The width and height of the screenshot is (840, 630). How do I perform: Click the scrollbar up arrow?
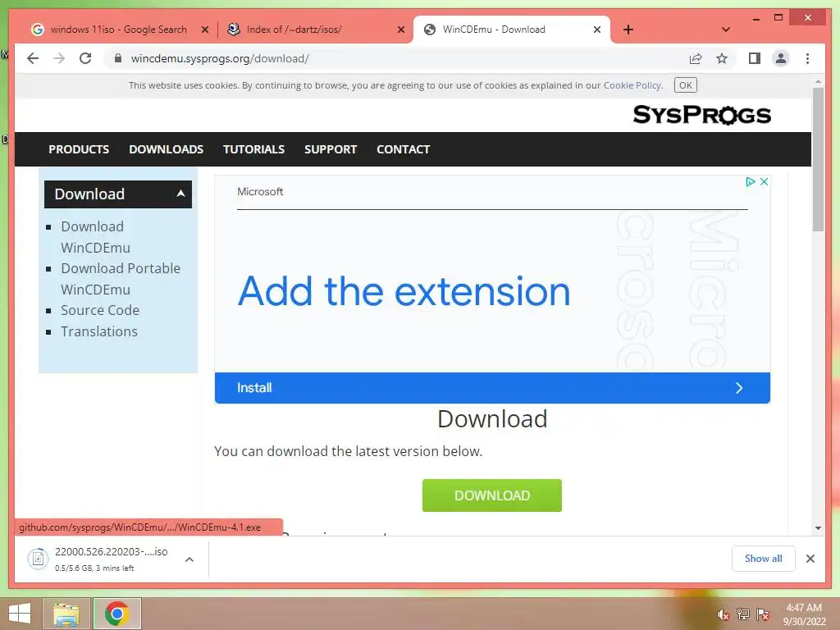pos(818,81)
